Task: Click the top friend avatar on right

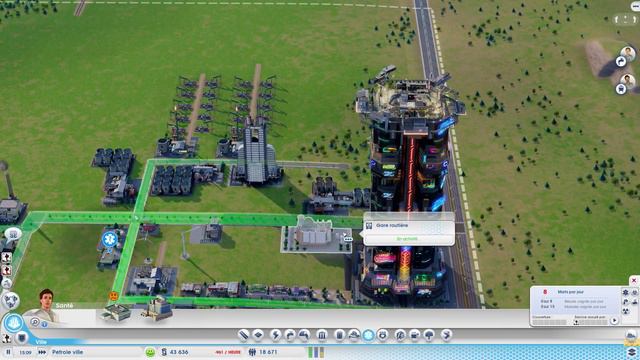Action: point(628,53)
